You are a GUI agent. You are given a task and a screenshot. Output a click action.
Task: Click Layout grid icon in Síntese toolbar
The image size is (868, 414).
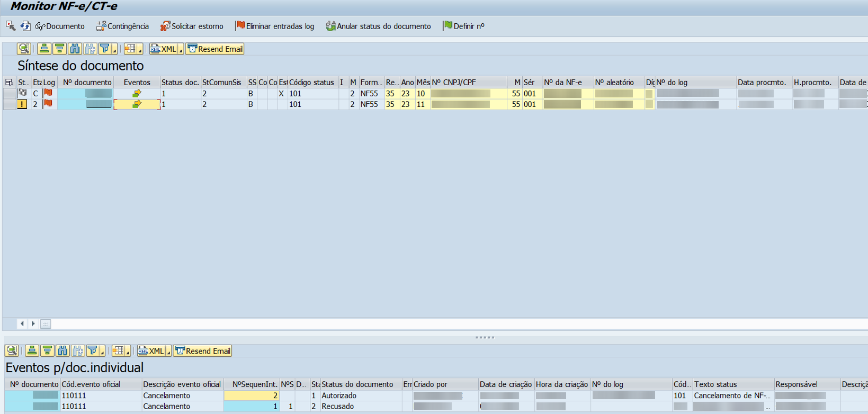coord(130,49)
